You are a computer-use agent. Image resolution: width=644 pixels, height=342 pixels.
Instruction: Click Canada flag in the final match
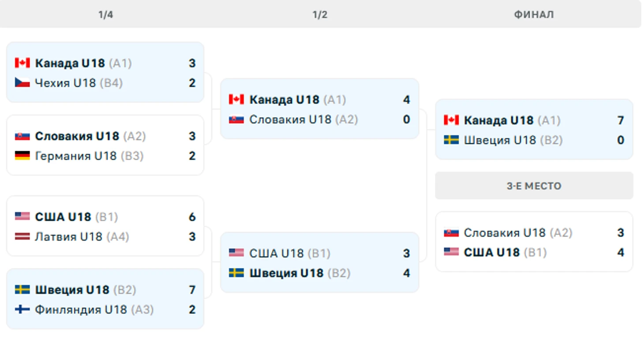pos(451,120)
